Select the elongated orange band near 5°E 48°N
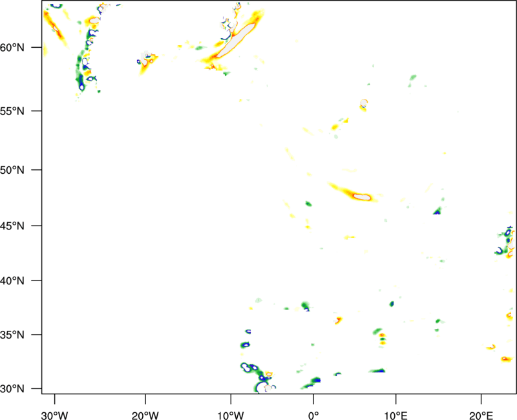The height and width of the screenshot is (420, 517). pyautogui.click(x=353, y=193)
